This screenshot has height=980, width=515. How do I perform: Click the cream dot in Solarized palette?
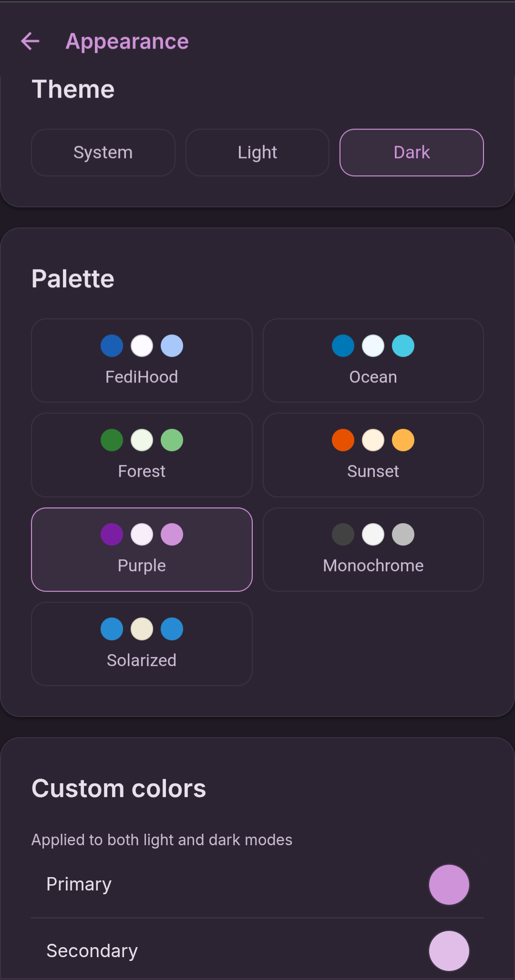pos(142,629)
